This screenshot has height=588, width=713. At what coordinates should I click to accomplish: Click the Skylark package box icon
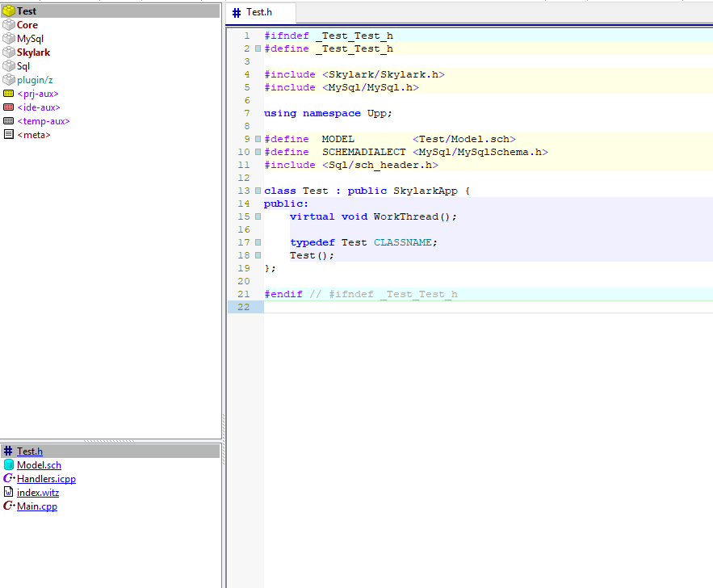click(x=9, y=52)
